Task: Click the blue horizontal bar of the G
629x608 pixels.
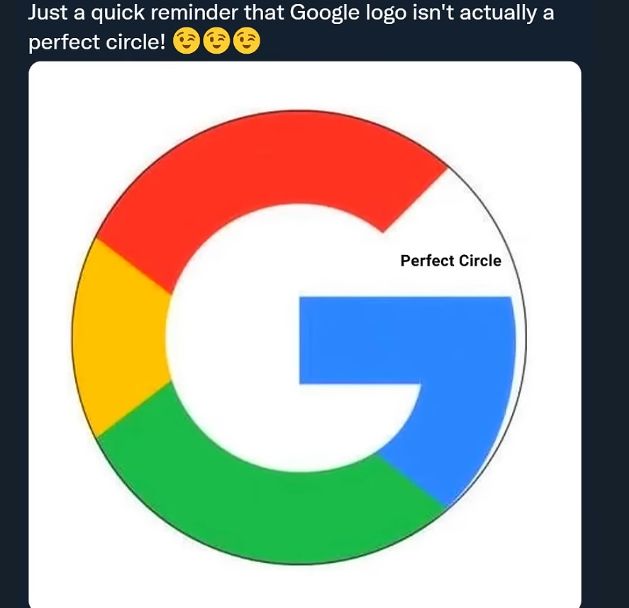Action: pyautogui.click(x=400, y=340)
